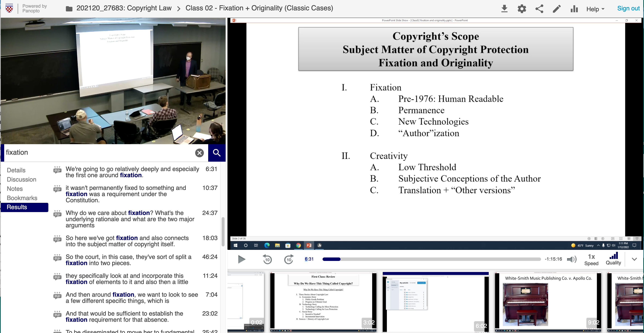The height and width of the screenshot is (333, 644).
Task: Click File Explorer taskbar icon in slide
Action: click(277, 245)
